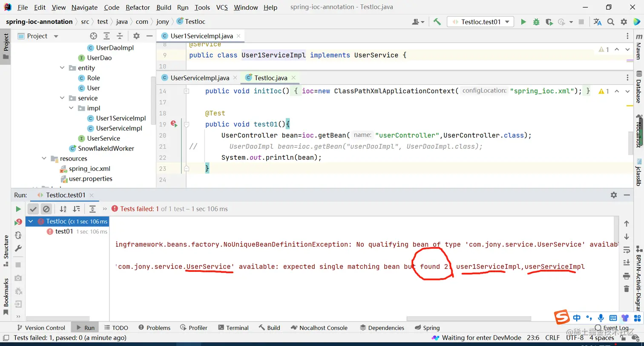This screenshot has width=644, height=346.
Task: Collapse the resources folder in project tree
Action: point(44,159)
